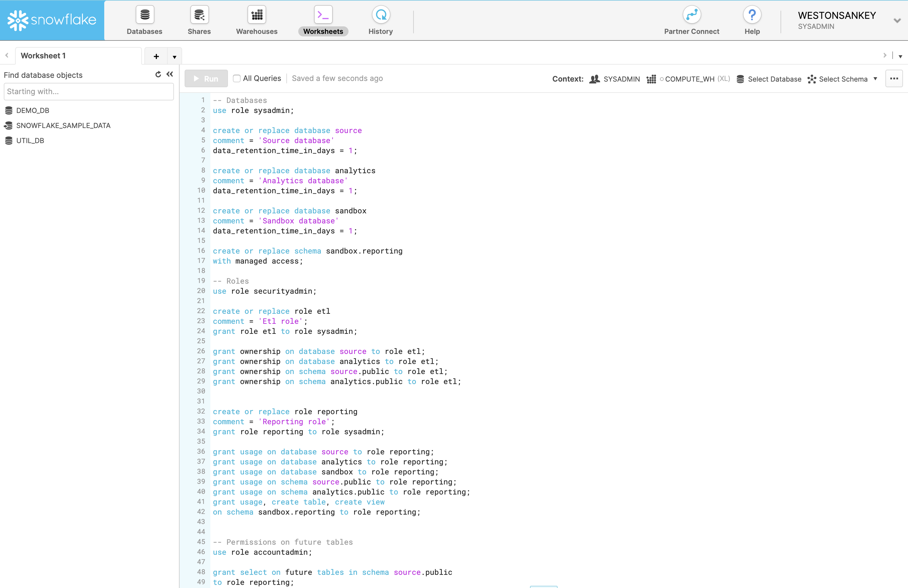Click the warehouse grid context icon
The image size is (908, 588).
[x=651, y=79]
